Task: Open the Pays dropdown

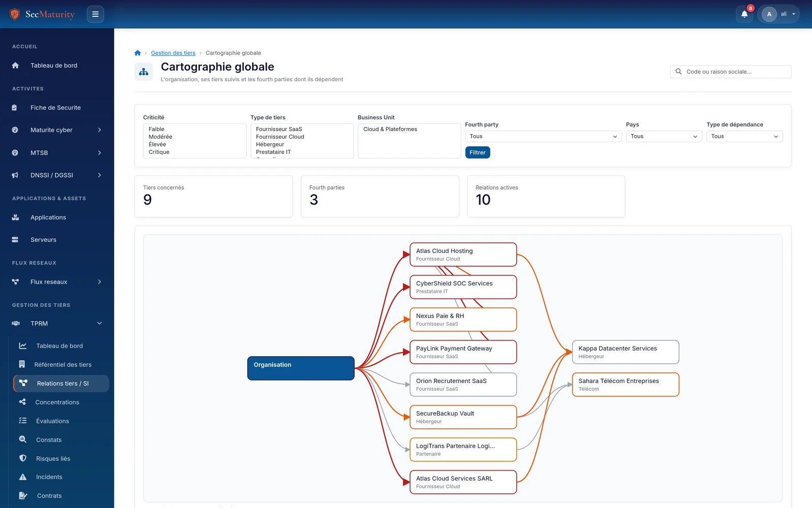Action: coord(664,136)
